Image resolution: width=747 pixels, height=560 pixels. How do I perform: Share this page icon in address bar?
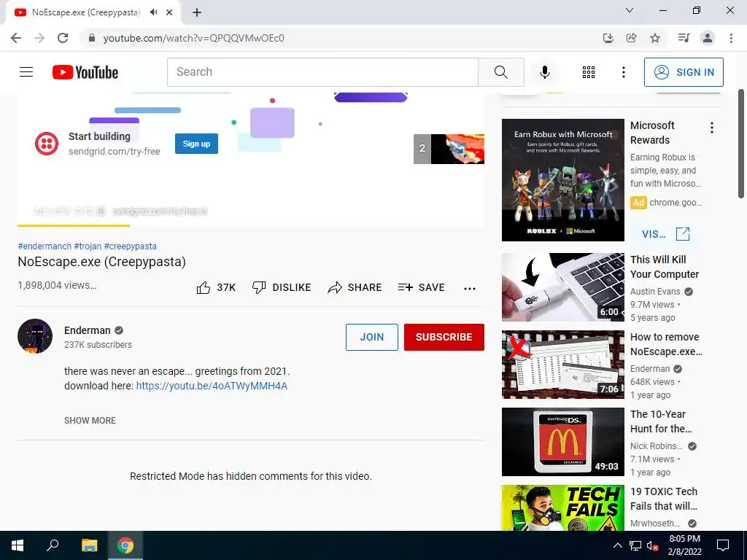(x=631, y=38)
